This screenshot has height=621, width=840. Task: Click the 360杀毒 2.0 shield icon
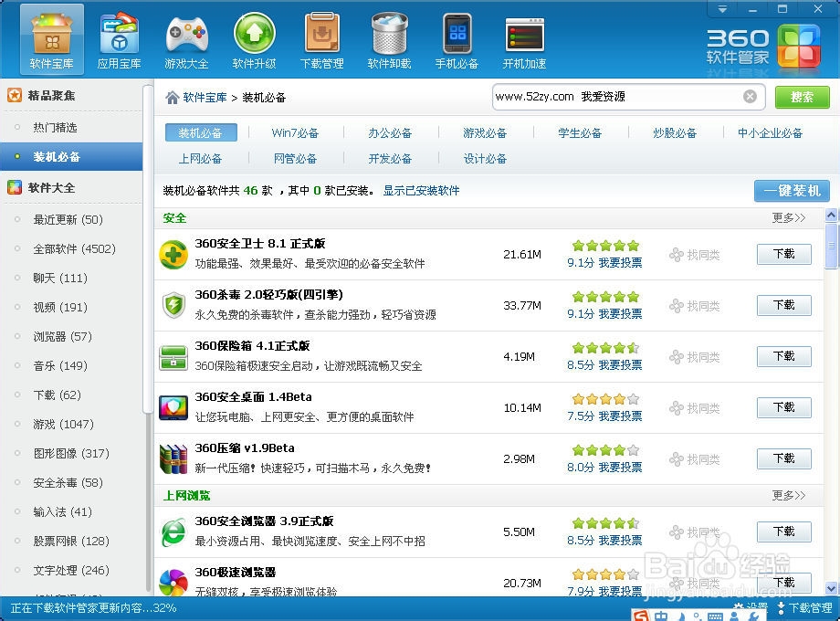173,305
